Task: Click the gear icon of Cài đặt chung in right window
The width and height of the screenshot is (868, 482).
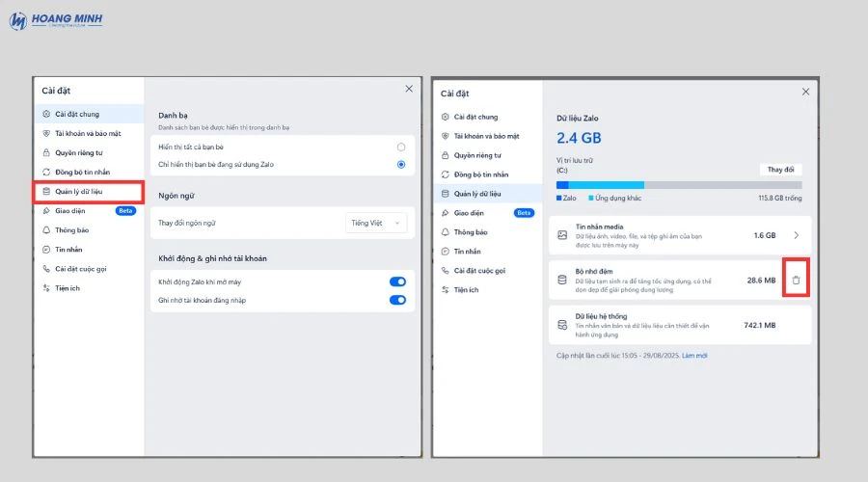Action: [445, 117]
